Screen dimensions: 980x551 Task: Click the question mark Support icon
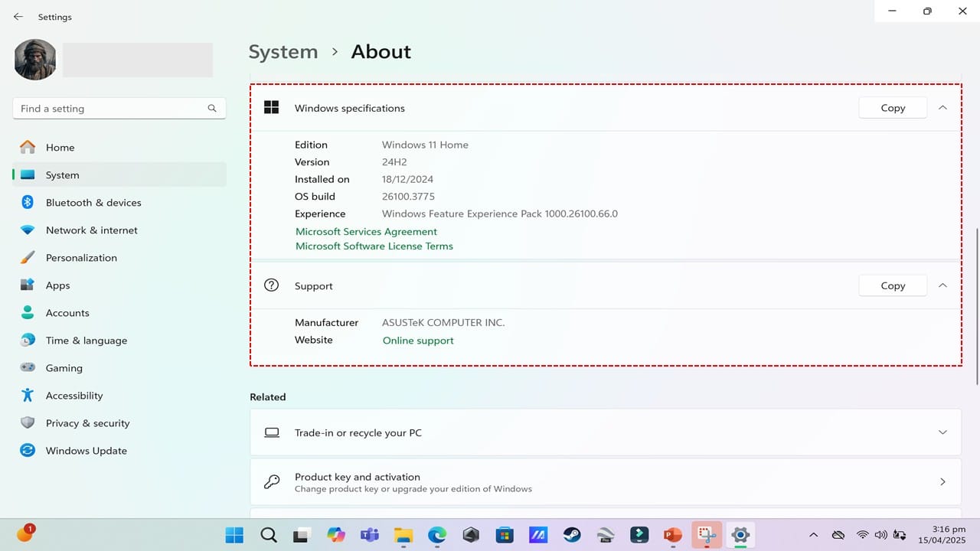(x=271, y=285)
